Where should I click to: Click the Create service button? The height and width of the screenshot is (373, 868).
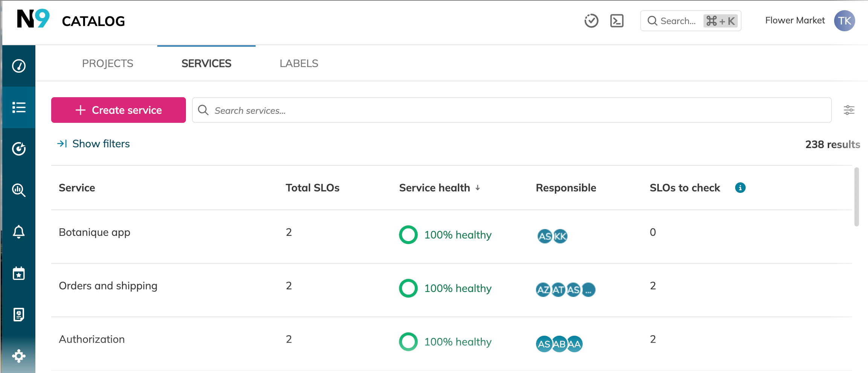coord(119,110)
